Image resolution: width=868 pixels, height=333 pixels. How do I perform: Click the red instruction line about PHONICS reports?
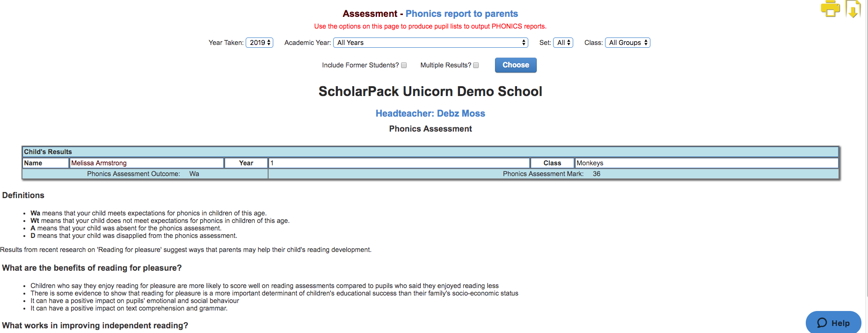(x=430, y=26)
